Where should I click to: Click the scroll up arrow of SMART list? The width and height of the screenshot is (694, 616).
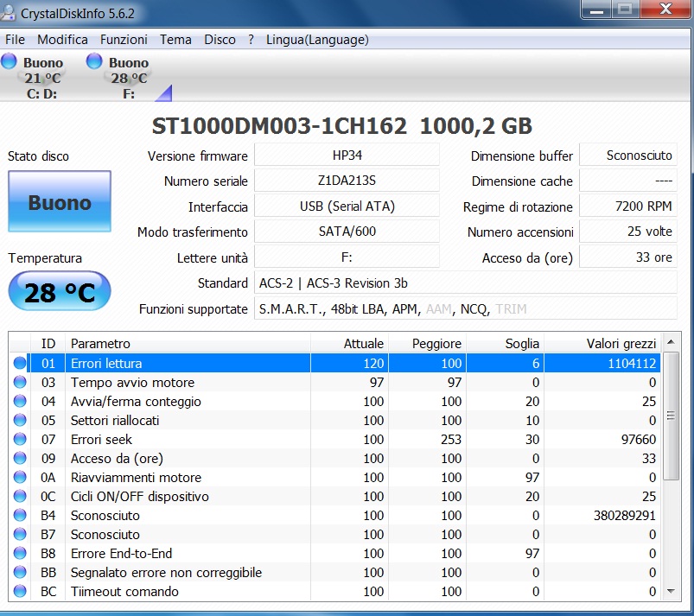point(671,341)
